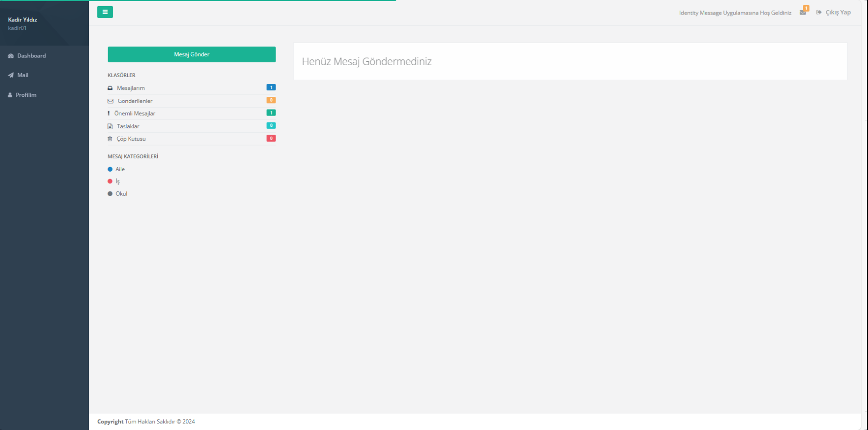Click the red Çöp Kutusu count badge
This screenshot has height=430, width=868.
271,138
